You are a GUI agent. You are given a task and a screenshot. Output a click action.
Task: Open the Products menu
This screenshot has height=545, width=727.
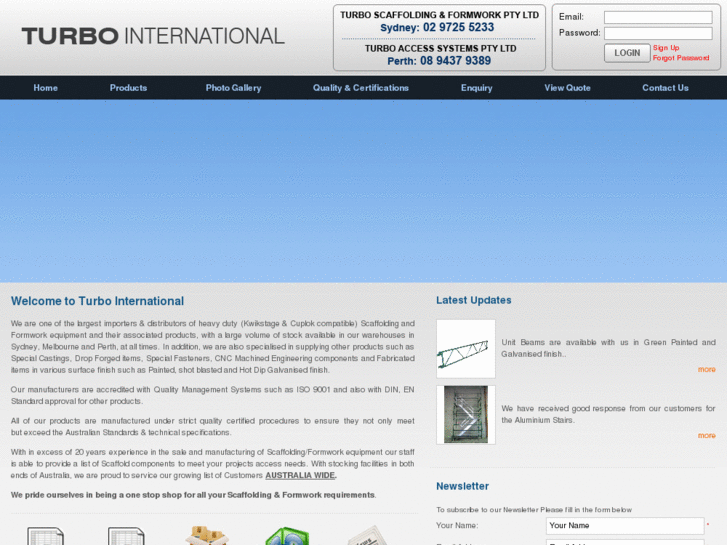pos(128,88)
